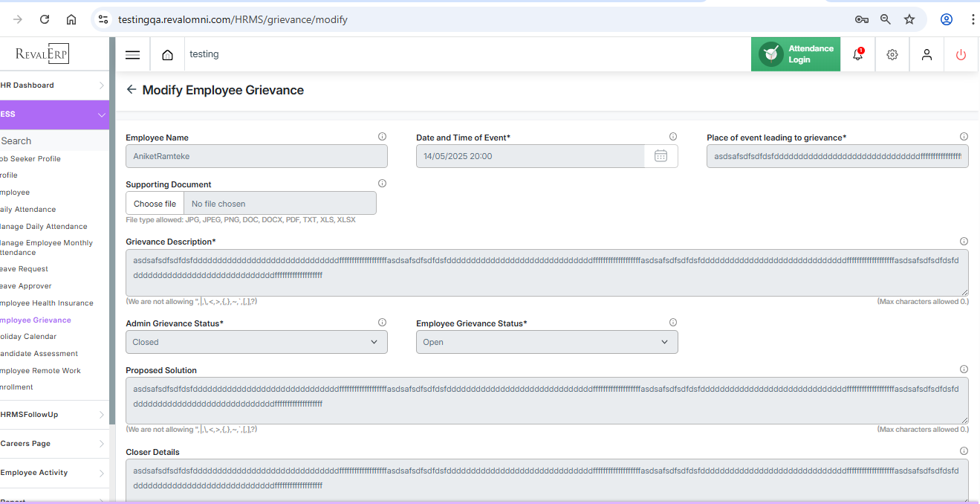The image size is (980, 504).
Task: Click the info icon next to Employee Name
Action: pyautogui.click(x=382, y=137)
